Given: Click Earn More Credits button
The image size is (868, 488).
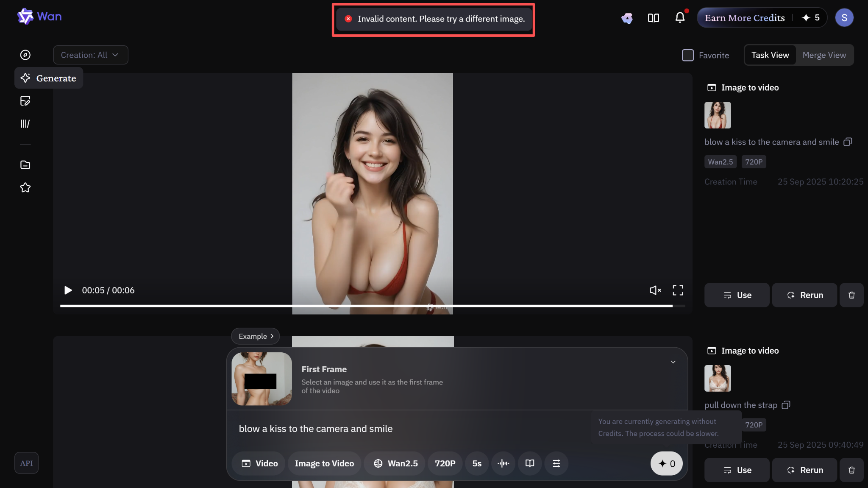Looking at the screenshot, I should pos(745,18).
